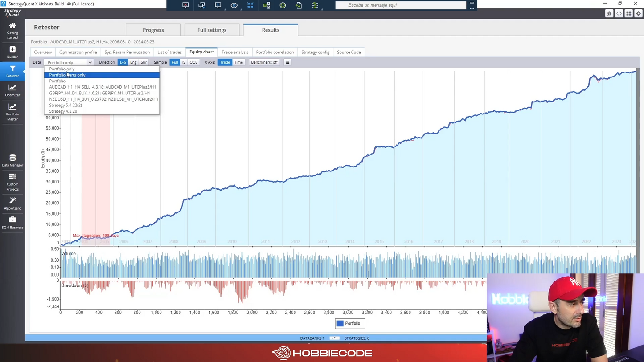
Task: Collapse the DATABANKS panel chevron at the bottom
Action: point(334,338)
